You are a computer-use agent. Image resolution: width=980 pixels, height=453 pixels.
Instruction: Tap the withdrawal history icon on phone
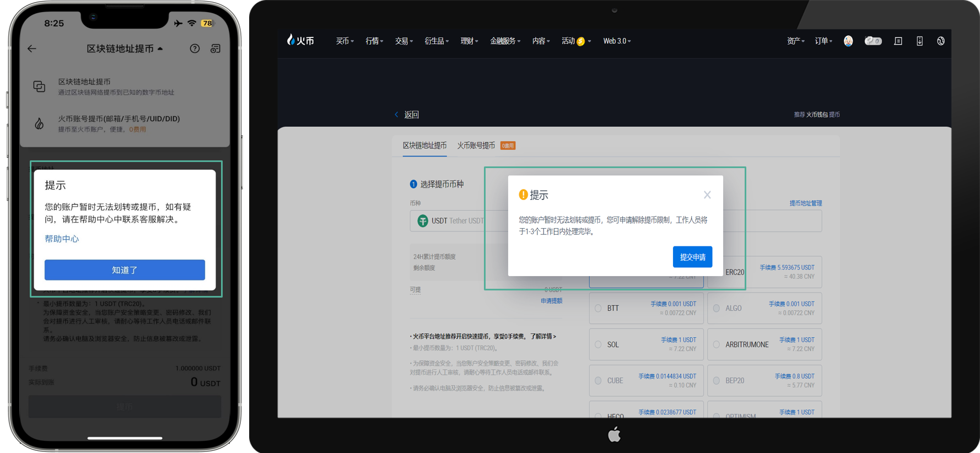coord(216,48)
